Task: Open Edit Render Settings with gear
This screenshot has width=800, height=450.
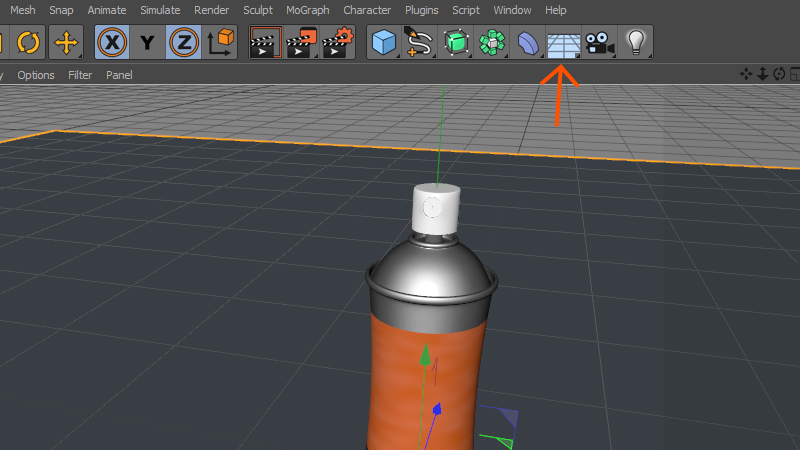Action: tap(338, 42)
